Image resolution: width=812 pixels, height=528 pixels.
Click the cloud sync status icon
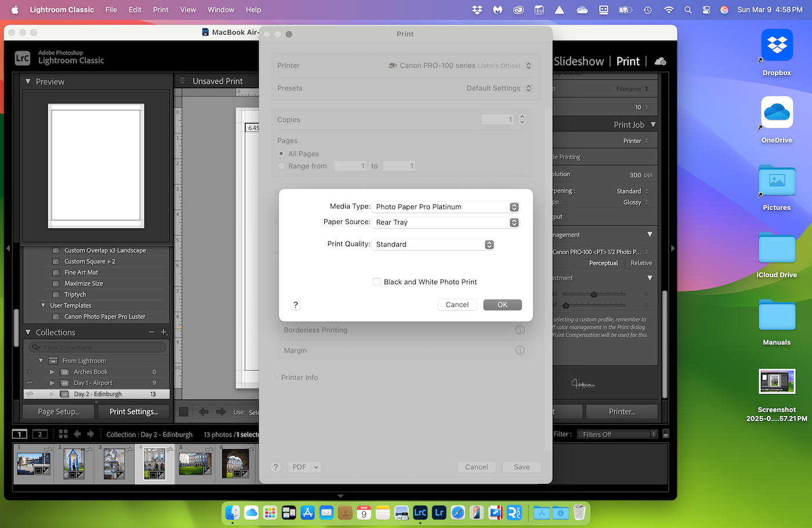[660, 61]
